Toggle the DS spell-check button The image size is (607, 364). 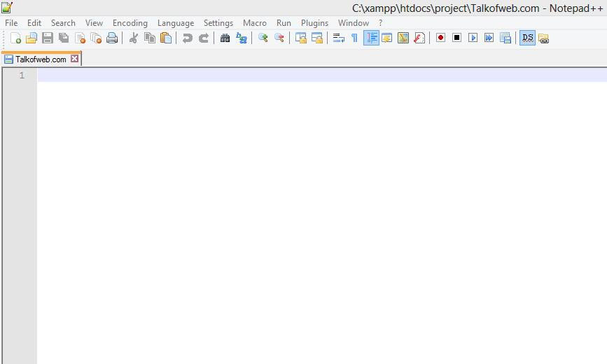tap(527, 38)
